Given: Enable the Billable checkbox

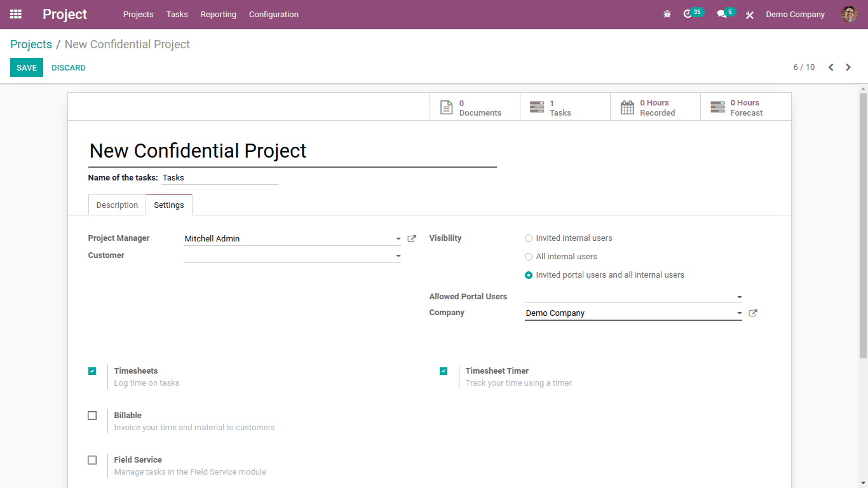Looking at the screenshot, I should pos(92,416).
